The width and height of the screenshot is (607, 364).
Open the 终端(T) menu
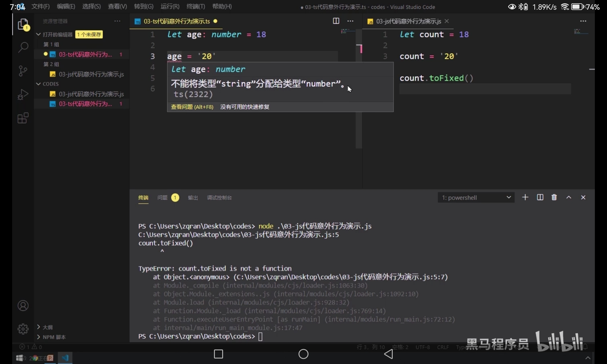pyautogui.click(x=196, y=6)
